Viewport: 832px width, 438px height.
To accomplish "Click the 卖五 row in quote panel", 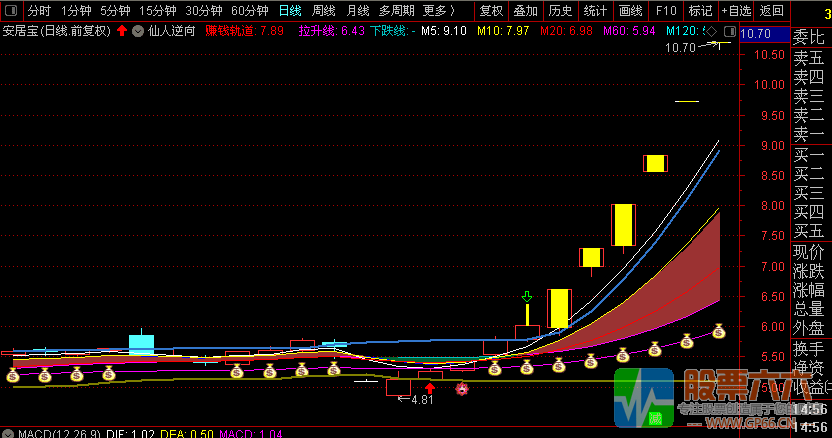I will 809,58.
